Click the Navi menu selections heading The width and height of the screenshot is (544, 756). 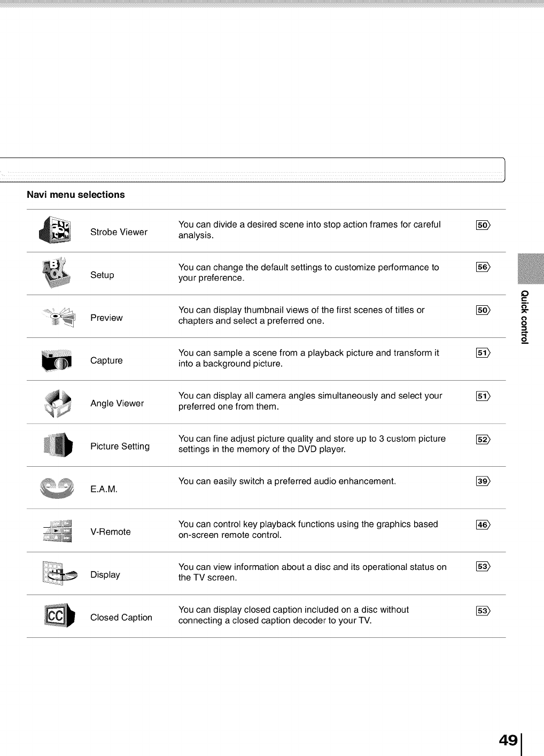coord(76,195)
